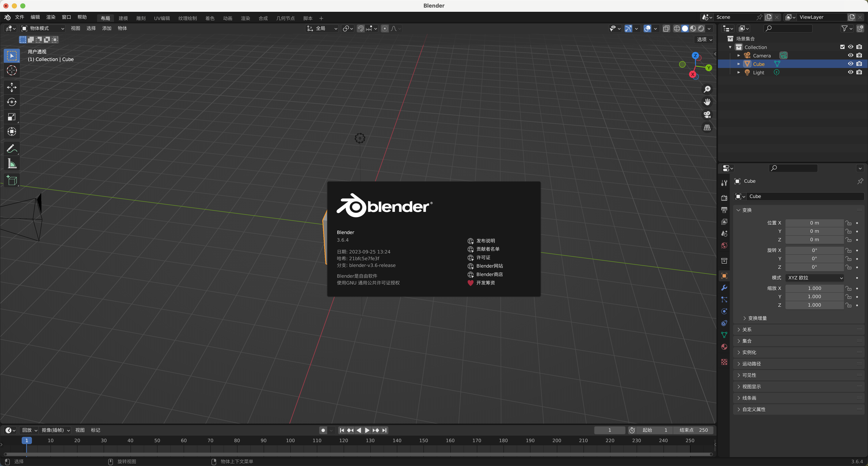
Task: Select the Add Cube tool
Action: (x=12, y=180)
